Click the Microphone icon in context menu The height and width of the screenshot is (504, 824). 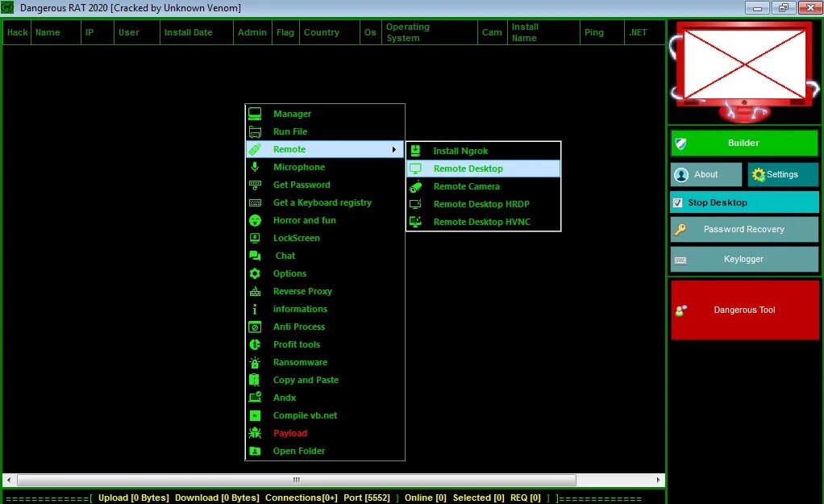click(255, 167)
